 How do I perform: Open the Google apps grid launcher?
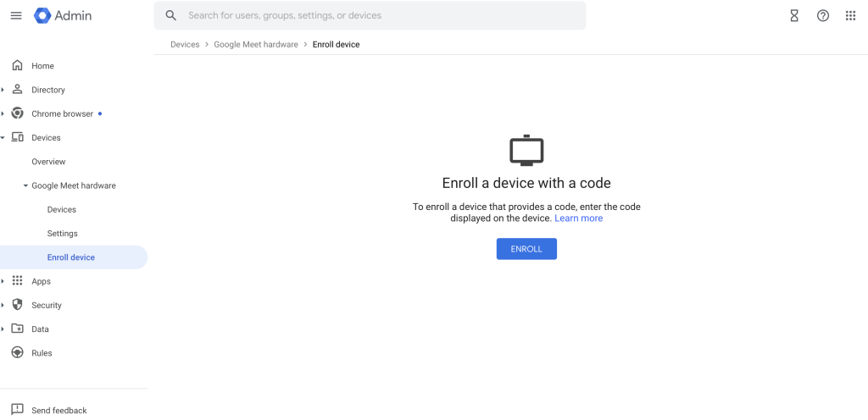850,15
